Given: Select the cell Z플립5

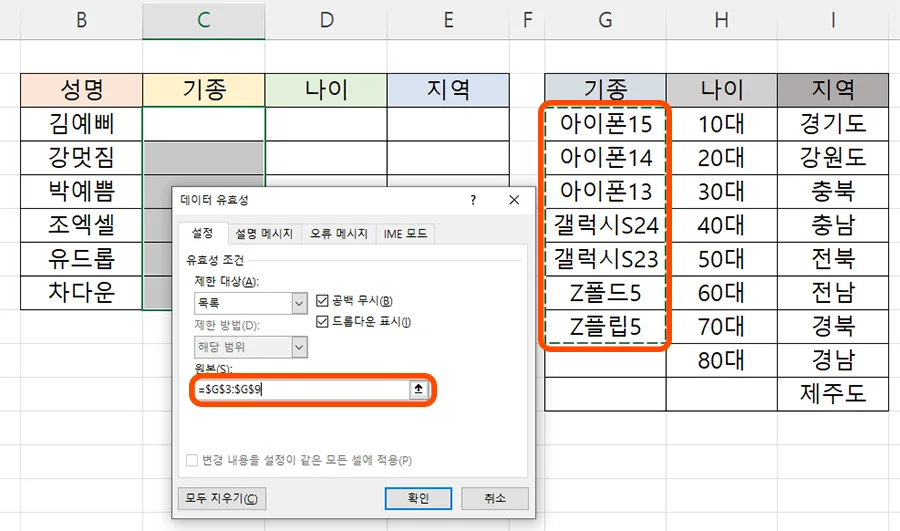Looking at the screenshot, I should pos(606,327).
